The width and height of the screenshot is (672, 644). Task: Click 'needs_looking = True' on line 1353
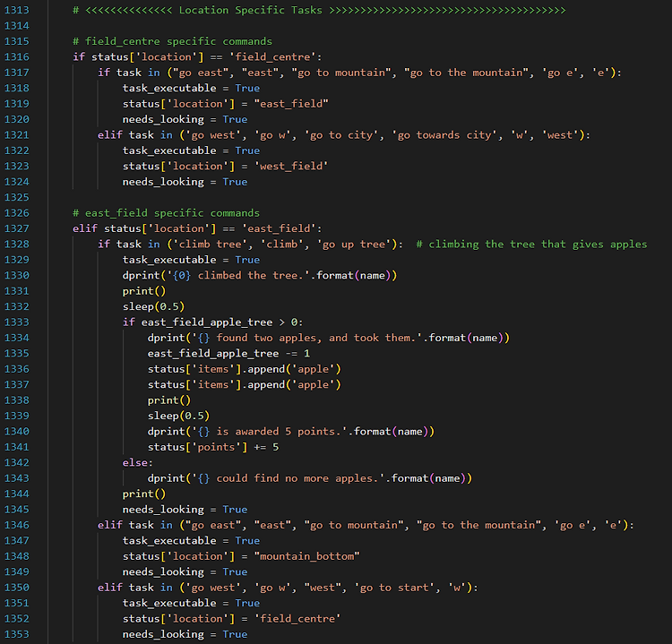185,634
